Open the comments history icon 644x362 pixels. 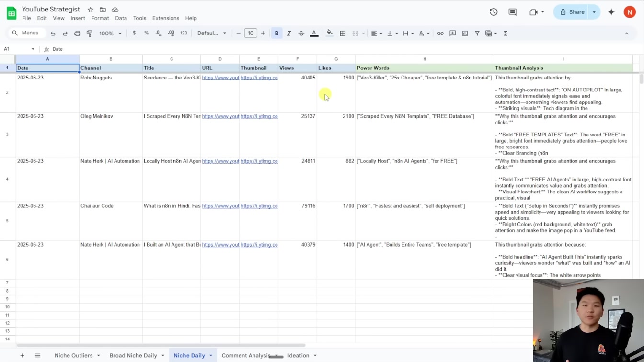(x=513, y=12)
